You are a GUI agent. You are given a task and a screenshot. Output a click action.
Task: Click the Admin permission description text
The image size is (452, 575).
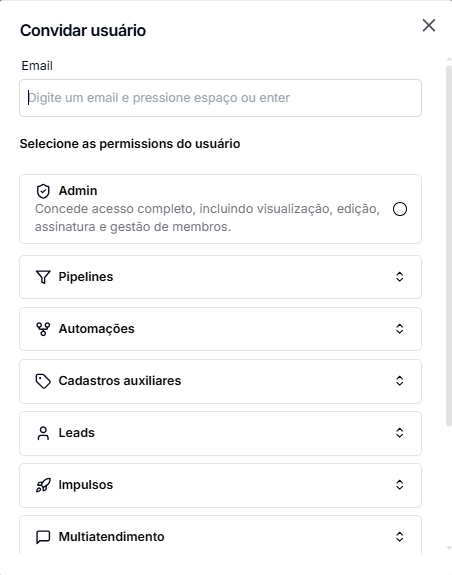[x=207, y=218]
